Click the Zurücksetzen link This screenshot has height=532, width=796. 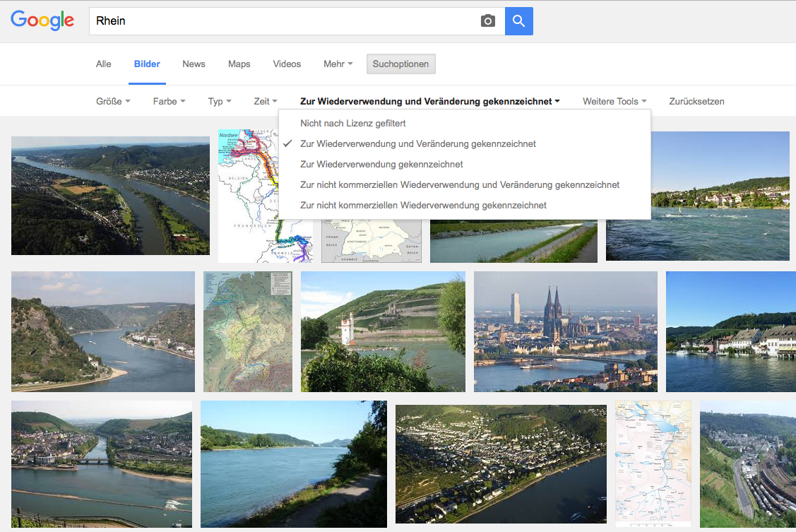(x=696, y=101)
